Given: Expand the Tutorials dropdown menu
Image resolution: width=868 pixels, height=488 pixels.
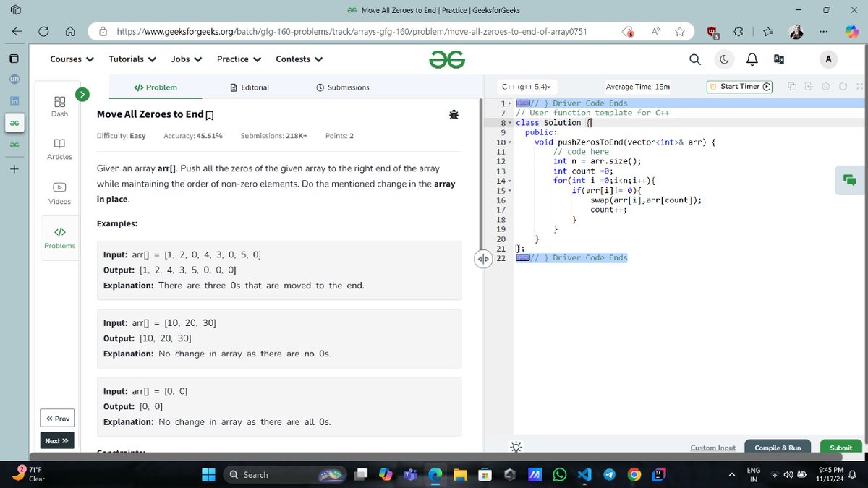Looking at the screenshot, I should (132, 59).
